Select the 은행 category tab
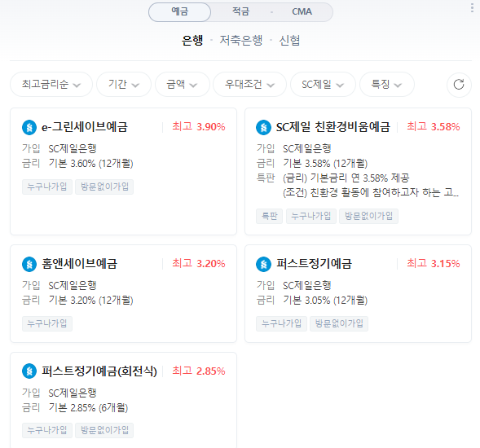 192,41
